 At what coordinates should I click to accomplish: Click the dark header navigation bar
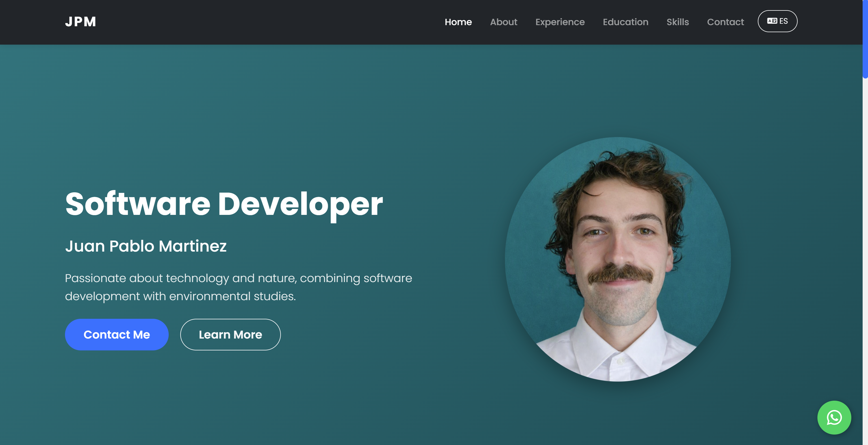270,22
